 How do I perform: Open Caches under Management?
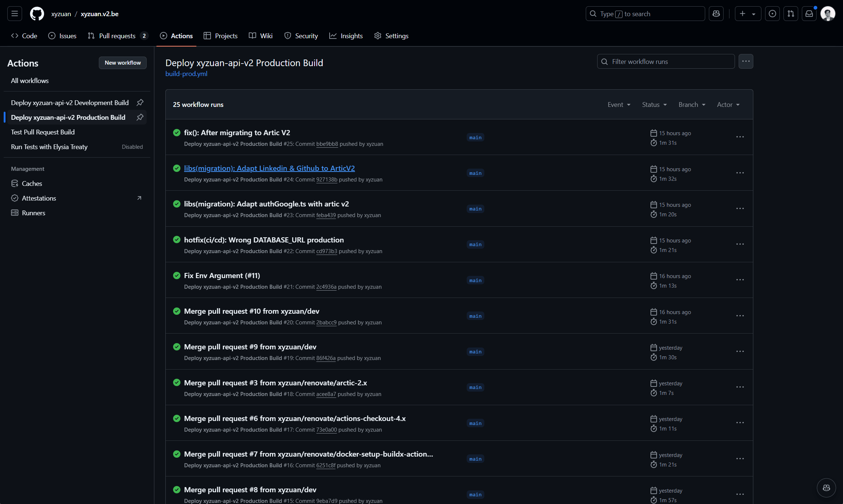(x=77, y=184)
